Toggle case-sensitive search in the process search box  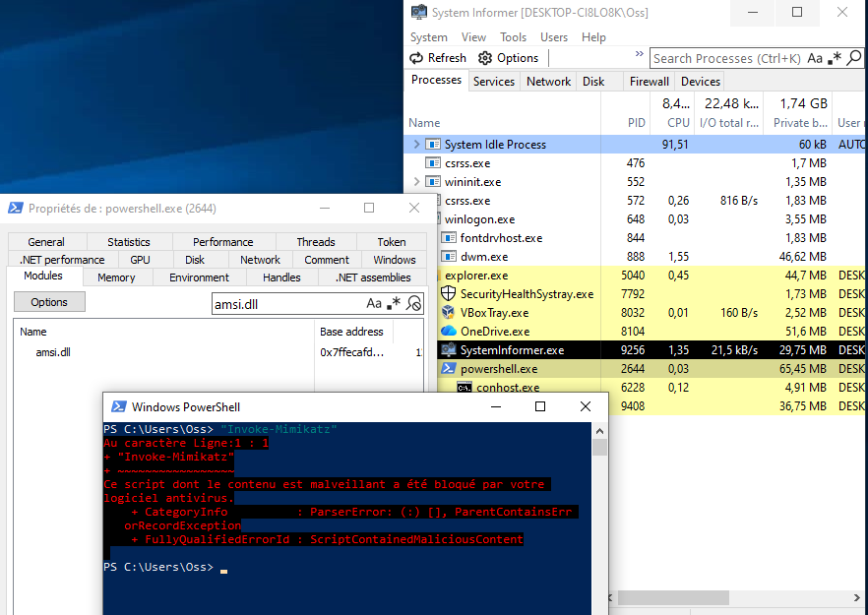[815, 58]
